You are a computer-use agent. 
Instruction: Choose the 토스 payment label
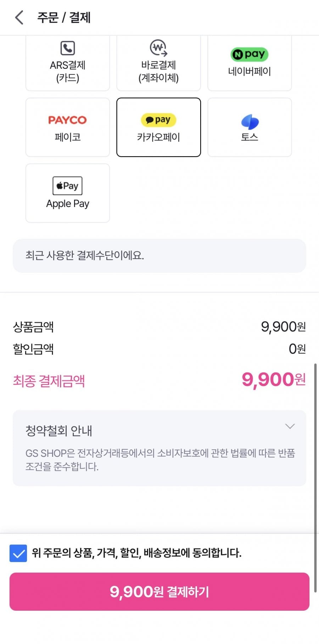(250, 137)
